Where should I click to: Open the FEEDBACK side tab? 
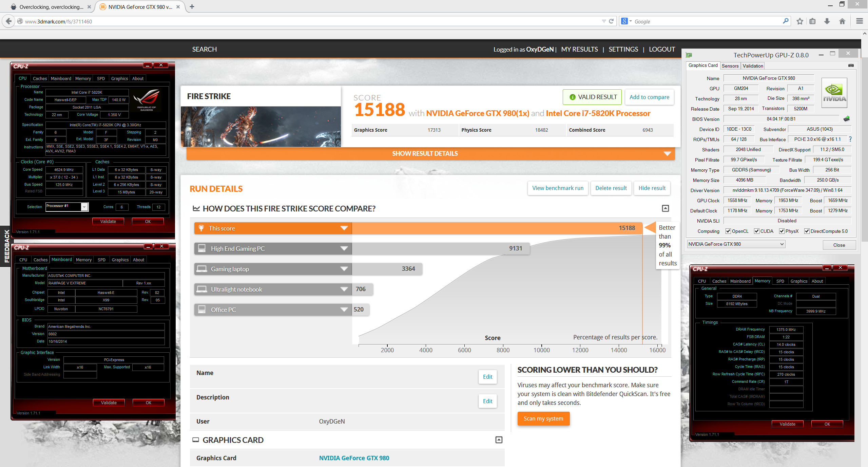pyautogui.click(x=6, y=246)
